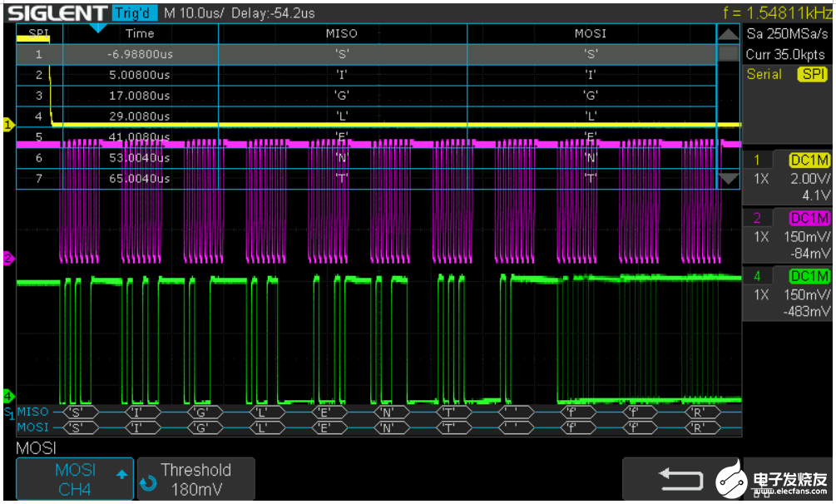This screenshot has height=504, width=836.
Task: Click the Trig'd status indicator
Action: pyautogui.click(x=135, y=12)
